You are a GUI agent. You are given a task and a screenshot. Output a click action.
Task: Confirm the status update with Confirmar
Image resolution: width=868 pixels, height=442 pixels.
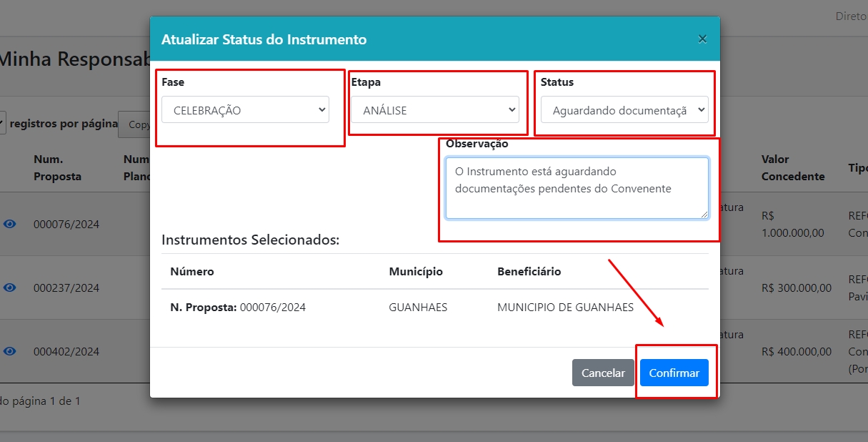(674, 373)
